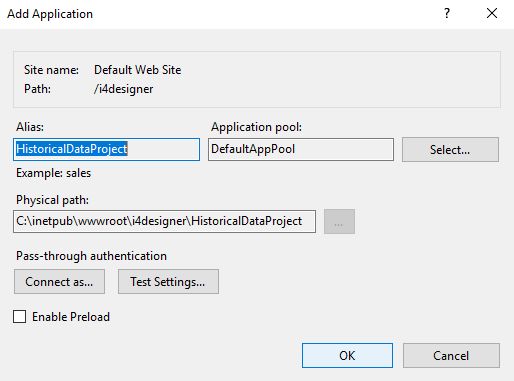Image resolution: width=514 pixels, height=381 pixels.
Task: Click the 'Alias:' label
Action: [30, 127]
